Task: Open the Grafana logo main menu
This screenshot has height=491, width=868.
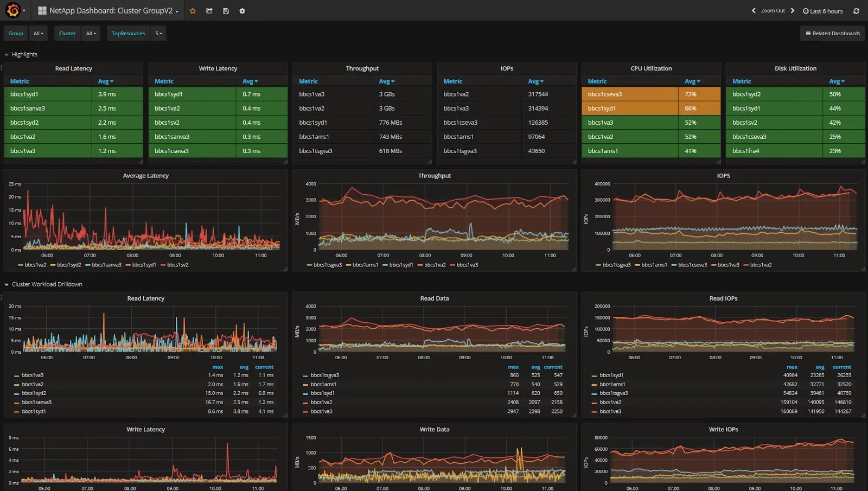Action: click(x=13, y=10)
